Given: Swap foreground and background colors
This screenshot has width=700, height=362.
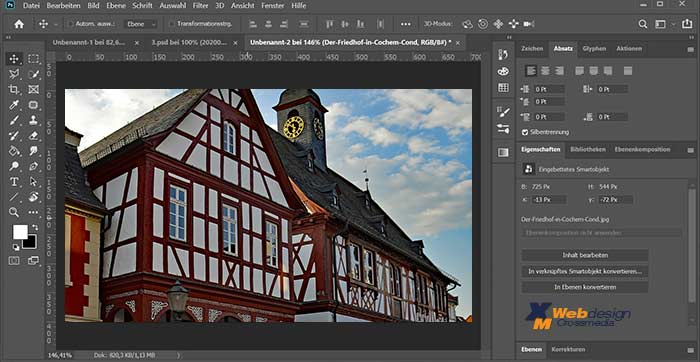Looking at the screenshot, I should click(35, 227).
